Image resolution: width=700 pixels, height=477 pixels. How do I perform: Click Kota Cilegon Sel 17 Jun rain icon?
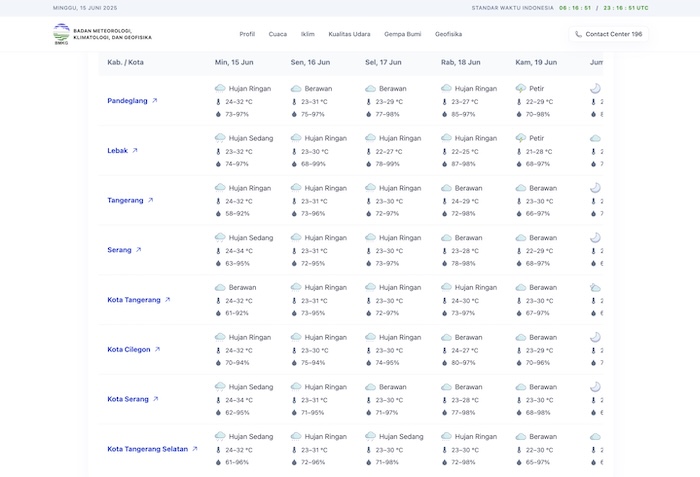(x=371, y=337)
